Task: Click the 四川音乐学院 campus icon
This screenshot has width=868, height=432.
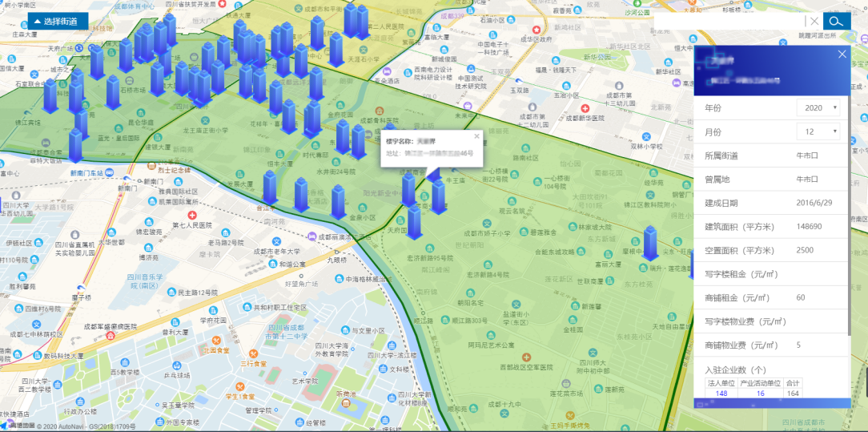Action: click(132, 277)
